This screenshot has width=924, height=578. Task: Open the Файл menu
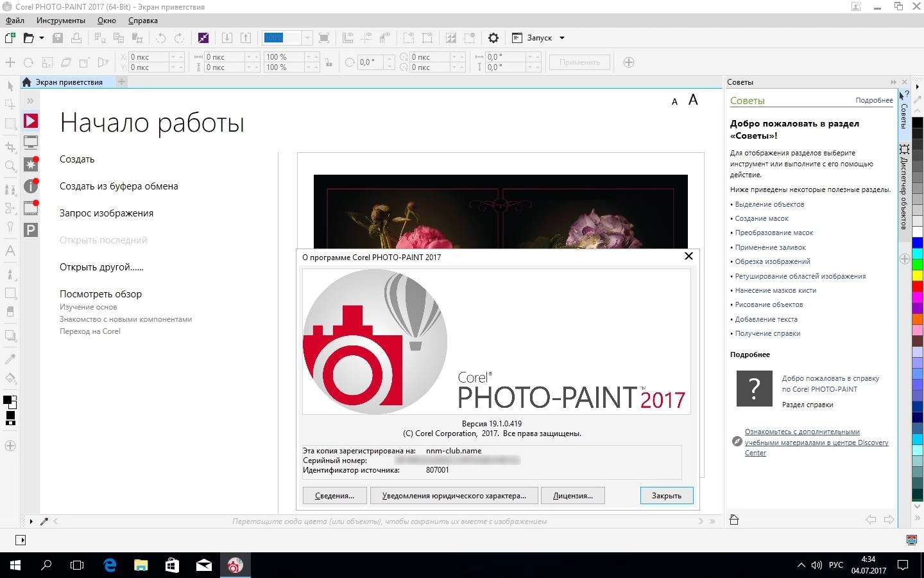tap(15, 21)
